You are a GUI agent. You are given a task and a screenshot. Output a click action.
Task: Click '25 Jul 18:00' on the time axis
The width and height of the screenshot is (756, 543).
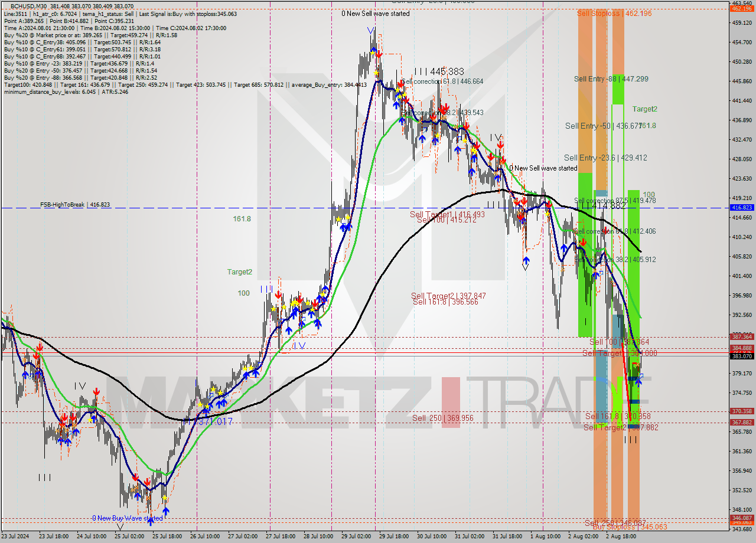click(167, 537)
